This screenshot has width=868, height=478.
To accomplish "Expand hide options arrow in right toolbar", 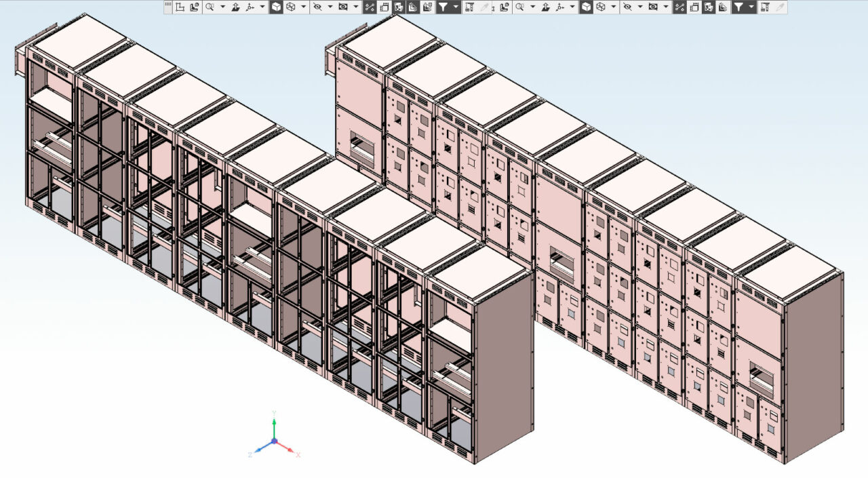I will pyautogui.click(x=639, y=7).
